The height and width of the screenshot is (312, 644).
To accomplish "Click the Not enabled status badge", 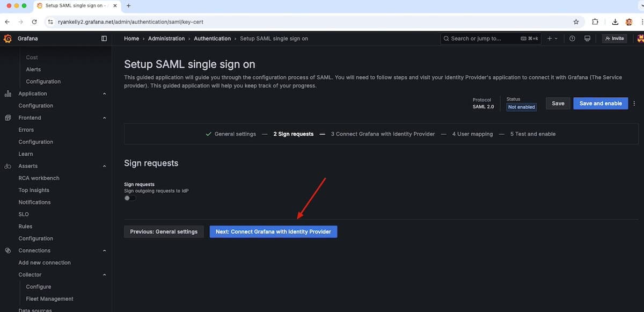I will click(521, 107).
